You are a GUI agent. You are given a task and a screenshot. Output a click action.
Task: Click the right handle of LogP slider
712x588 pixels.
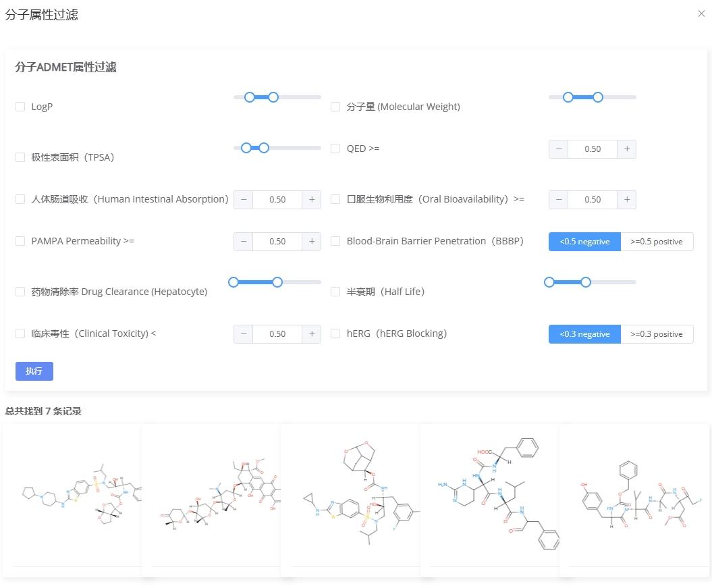click(273, 97)
